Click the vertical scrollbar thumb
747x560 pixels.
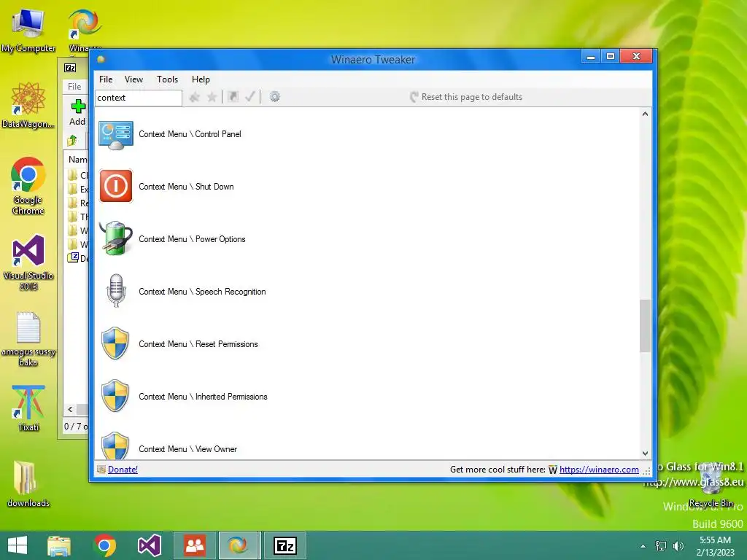tap(645, 326)
